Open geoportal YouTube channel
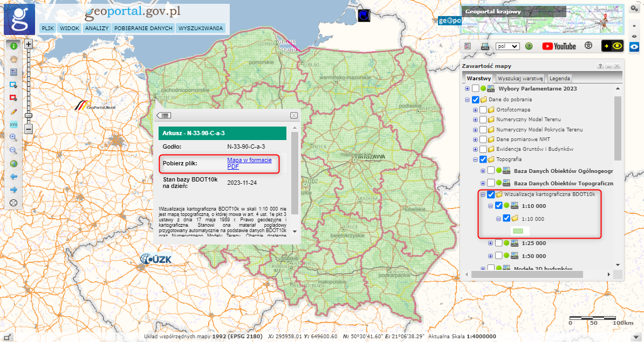644x342 pixels. 558,46
